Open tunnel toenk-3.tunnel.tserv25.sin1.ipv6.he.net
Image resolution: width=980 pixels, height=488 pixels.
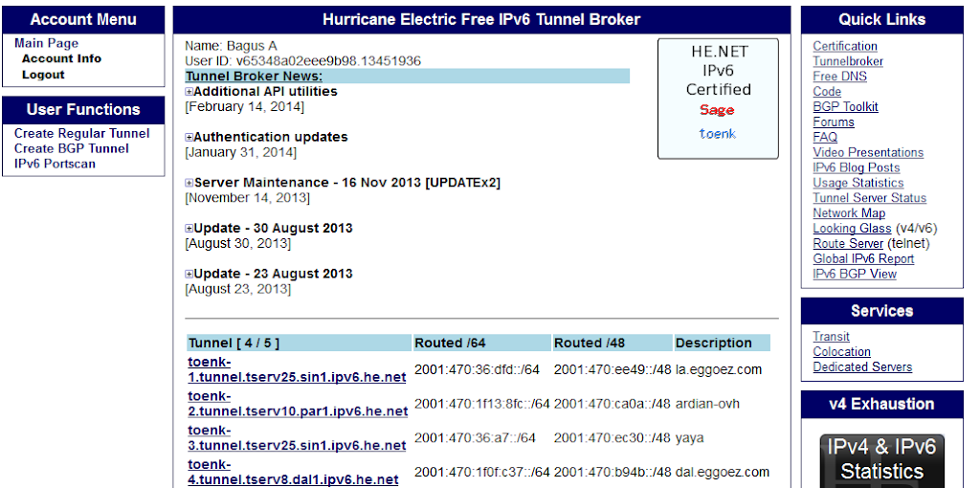(x=297, y=438)
